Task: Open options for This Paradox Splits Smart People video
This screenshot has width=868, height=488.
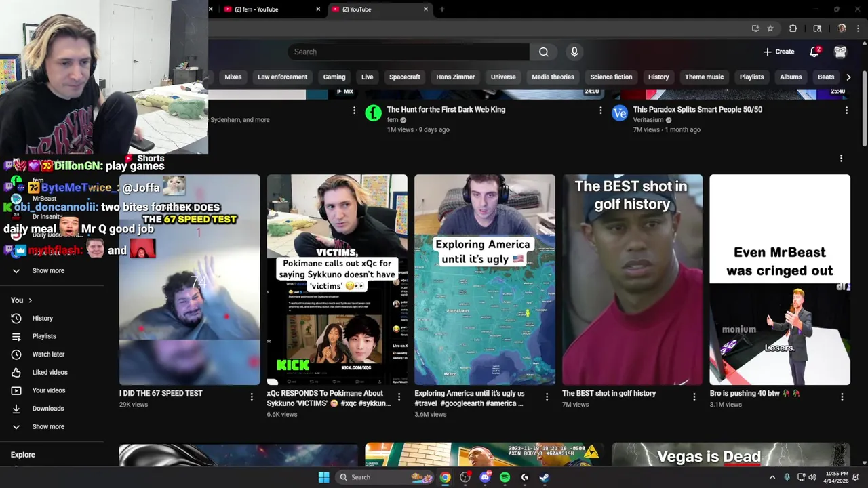Action: tap(846, 110)
